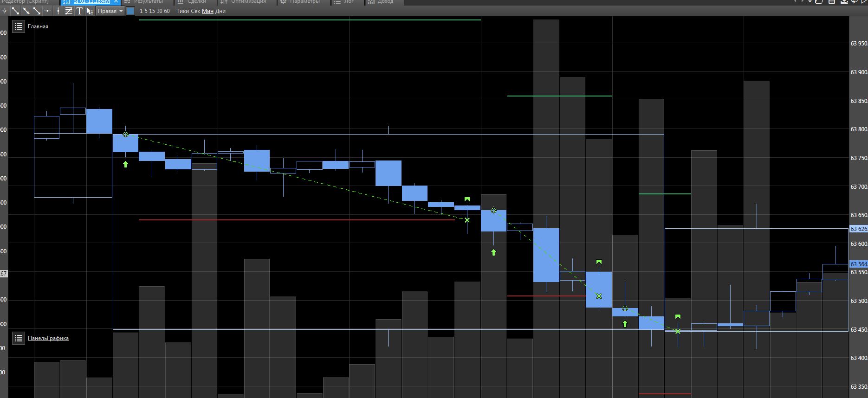Open the blue drawing color swatch
The image size is (868, 398).
pos(130,11)
